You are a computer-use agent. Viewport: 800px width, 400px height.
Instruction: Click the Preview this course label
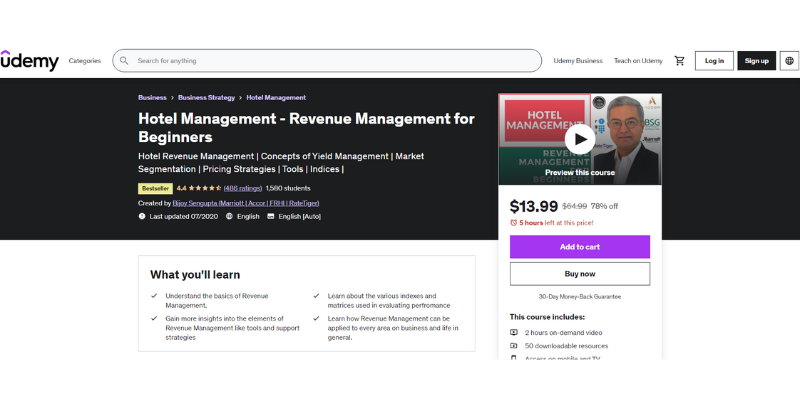click(580, 172)
